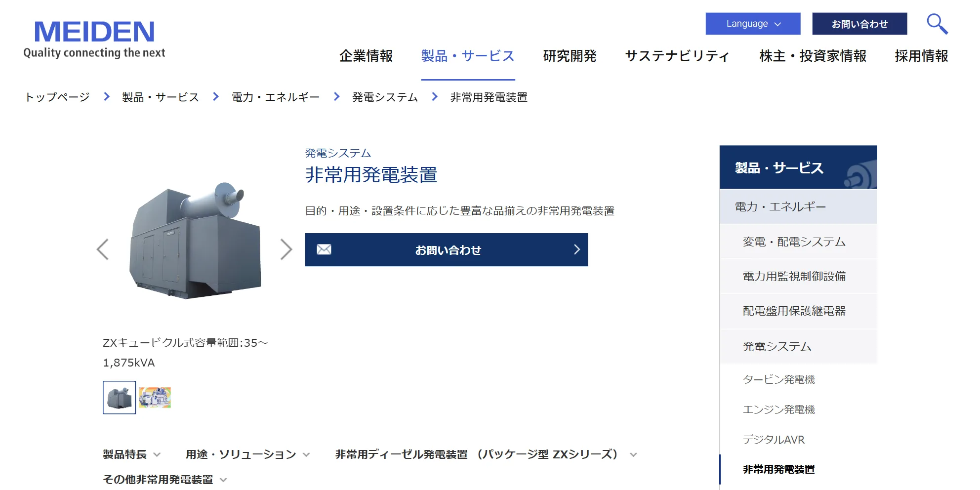Open sidebar 変電・配電システム item
The height and width of the screenshot is (490, 980).
click(798, 242)
